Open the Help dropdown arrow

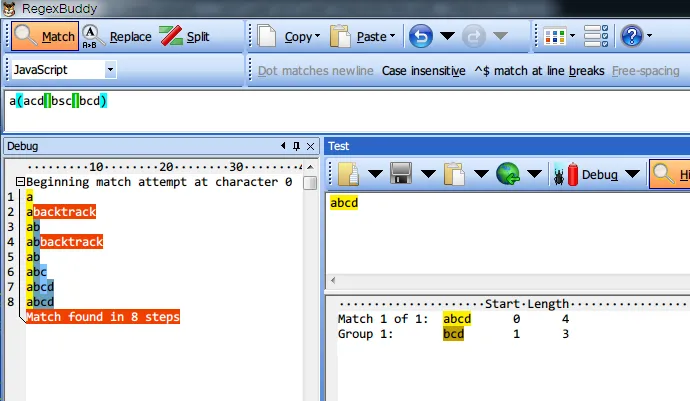(x=650, y=36)
